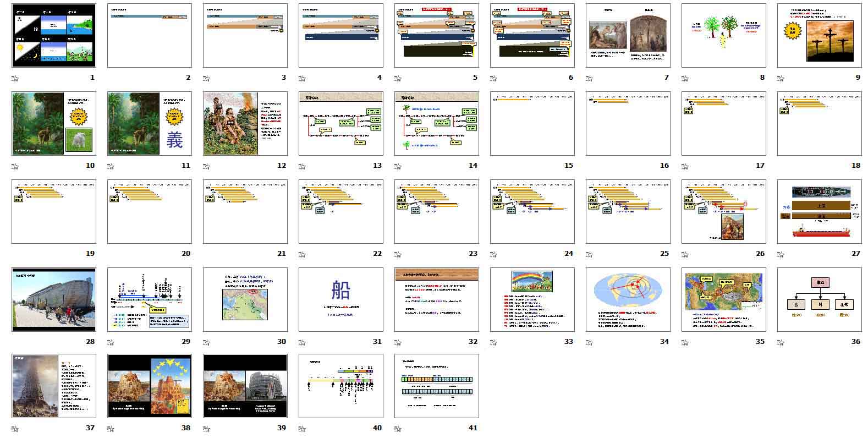Viewport: 868px width, 438px height.
Task: Click the animation star under slide 41
Action: tap(397, 428)
